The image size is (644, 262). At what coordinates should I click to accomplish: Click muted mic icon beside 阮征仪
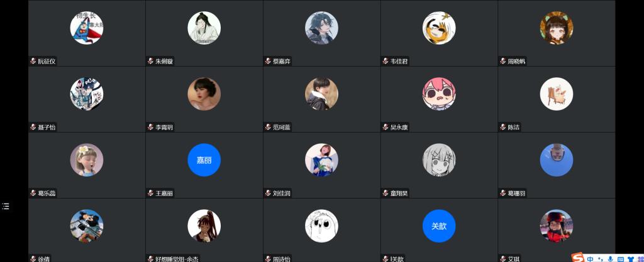click(33, 61)
